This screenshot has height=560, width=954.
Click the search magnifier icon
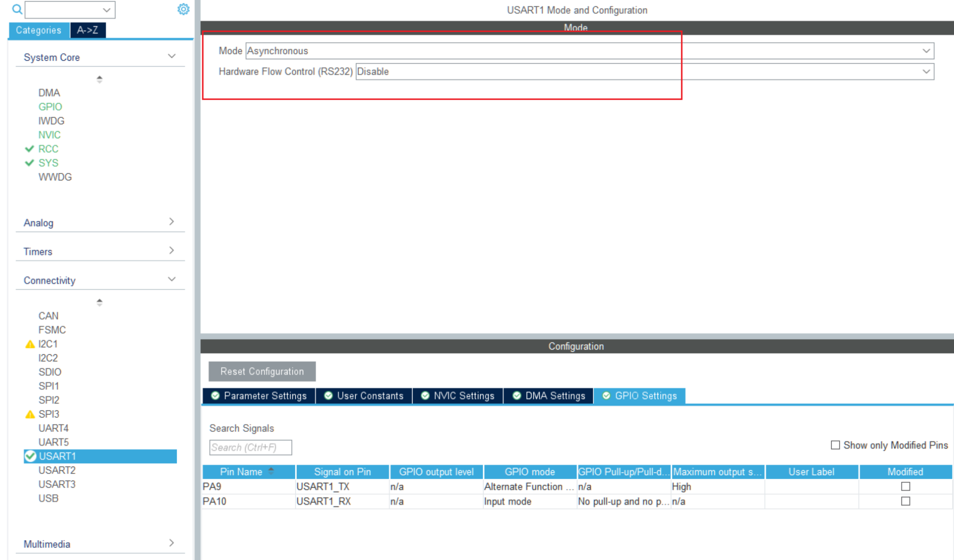click(17, 9)
